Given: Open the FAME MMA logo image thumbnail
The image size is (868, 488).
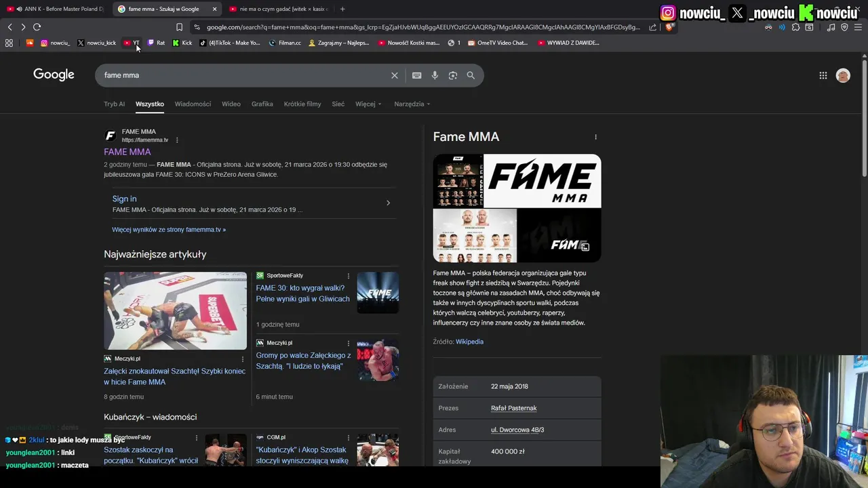Looking at the screenshot, I should tap(542, 181).
